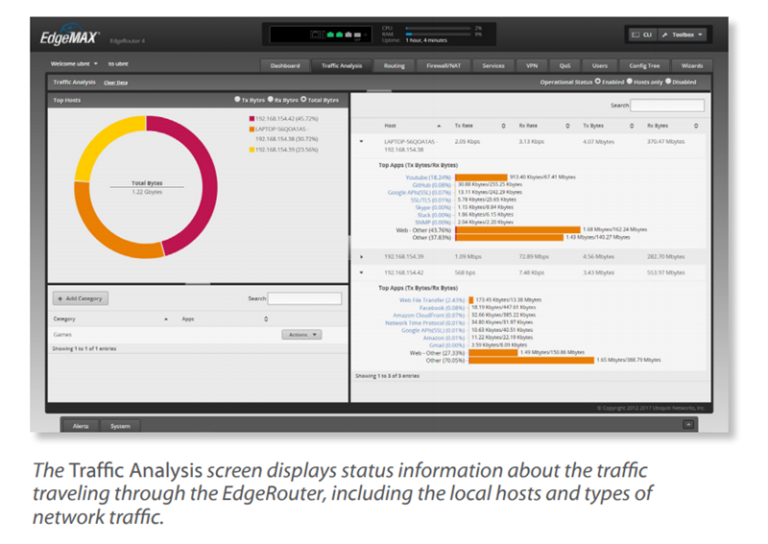The image size is (768, 544).
Task: Click the Clear Data link
Action: (116, 83)
